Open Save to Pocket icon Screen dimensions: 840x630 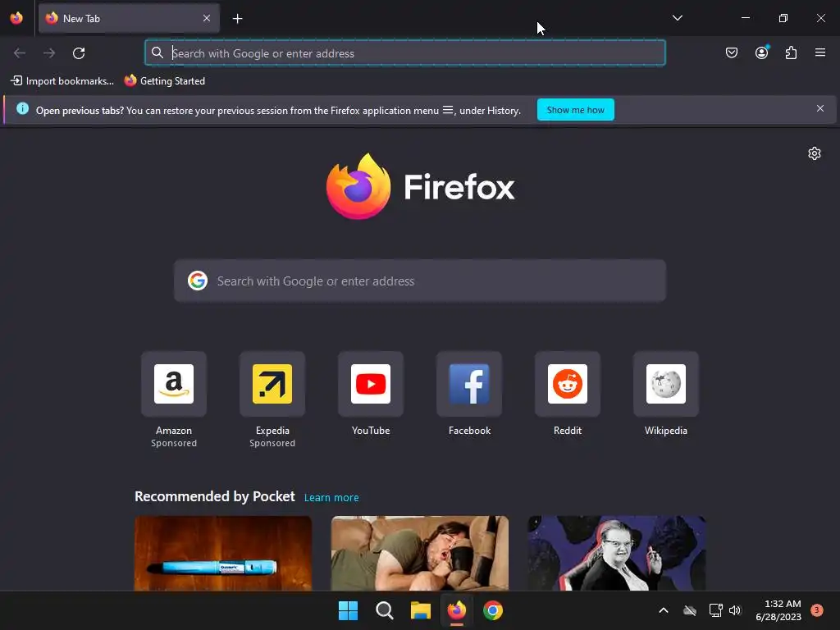point(732,52)
